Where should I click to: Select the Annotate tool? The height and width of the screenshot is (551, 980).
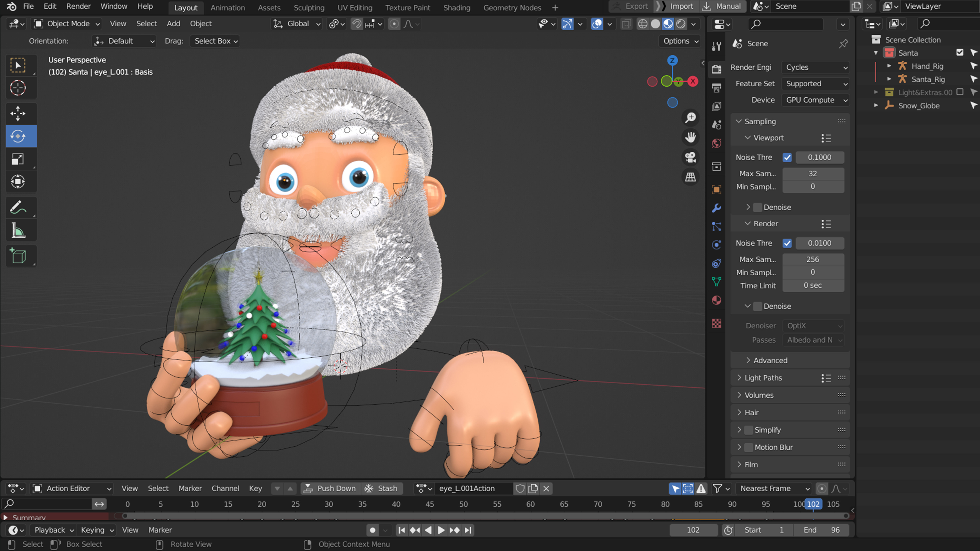[x=18, y=207]
